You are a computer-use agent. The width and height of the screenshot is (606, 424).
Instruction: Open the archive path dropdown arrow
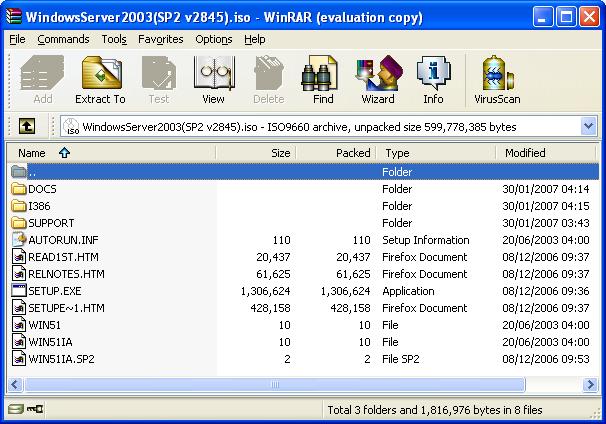[x=588, y=126]
